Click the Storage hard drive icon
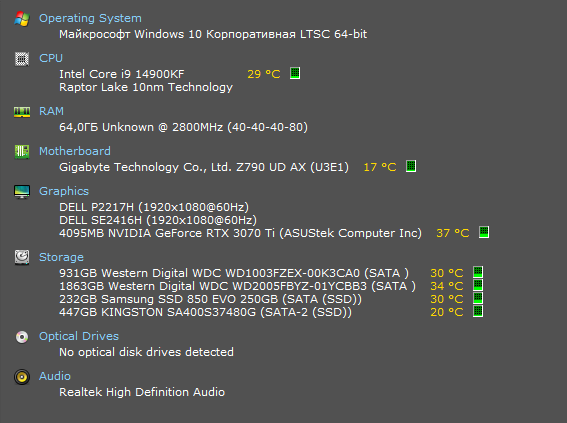This screenshot has width=567, height=423. tap(22, 257)
